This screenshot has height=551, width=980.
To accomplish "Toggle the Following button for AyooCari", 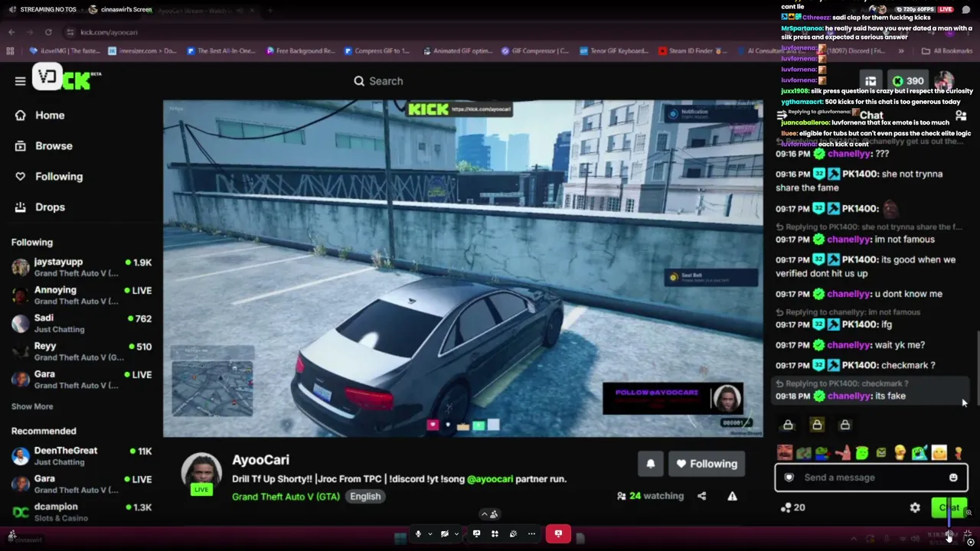I will coord(706,463).
